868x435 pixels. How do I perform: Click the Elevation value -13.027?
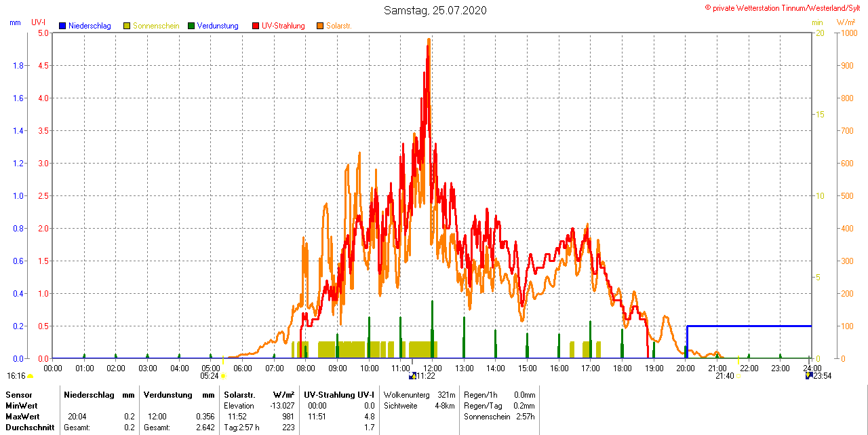coord(281,405)
